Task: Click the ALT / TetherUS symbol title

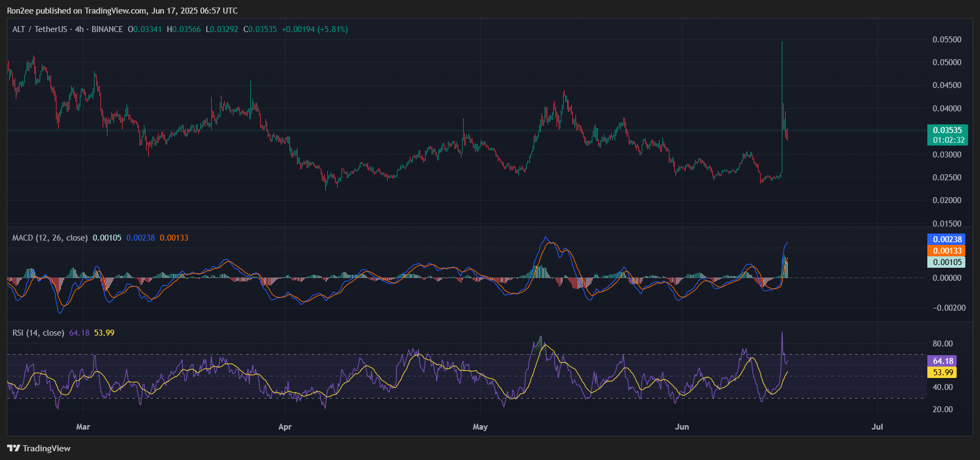Action: coord(40,29)
